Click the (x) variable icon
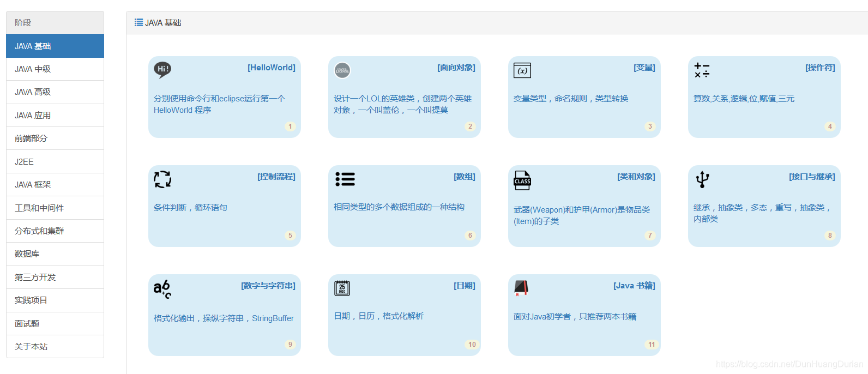The height and width of the screenshot is (374, 868). (x=522, y=70)
